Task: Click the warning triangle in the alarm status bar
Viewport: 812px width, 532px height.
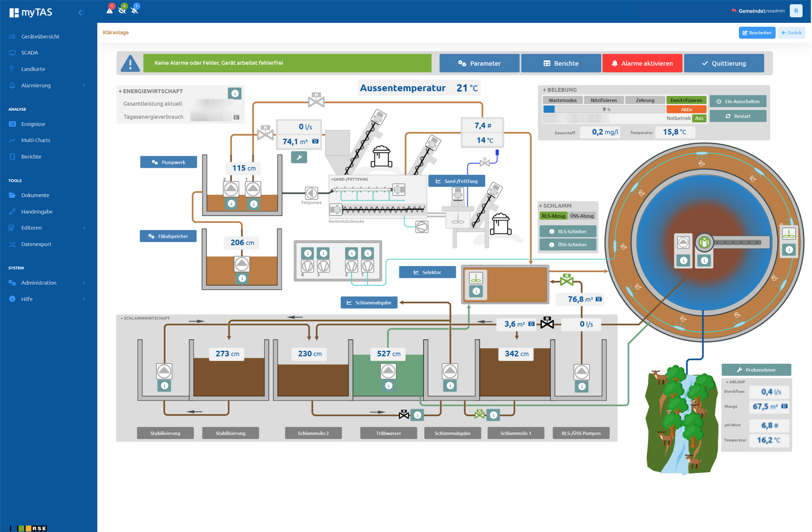Action: (x=130, y=63)
